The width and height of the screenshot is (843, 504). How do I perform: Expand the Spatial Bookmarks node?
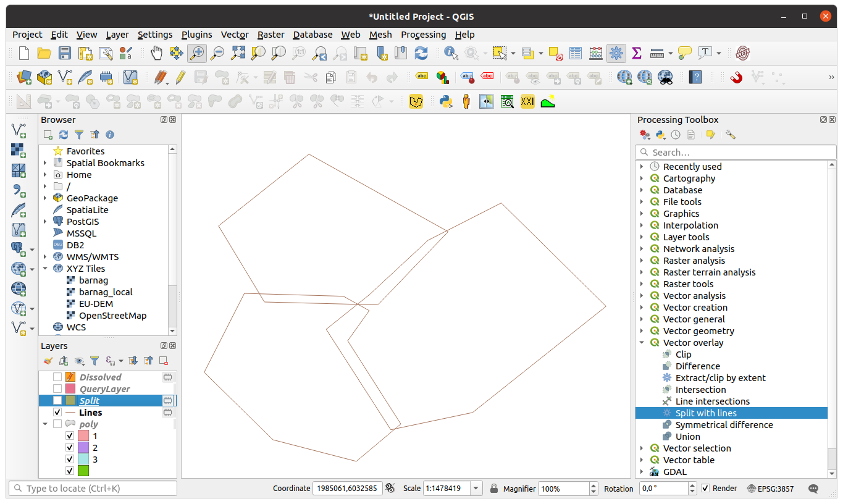click(45, 163)
